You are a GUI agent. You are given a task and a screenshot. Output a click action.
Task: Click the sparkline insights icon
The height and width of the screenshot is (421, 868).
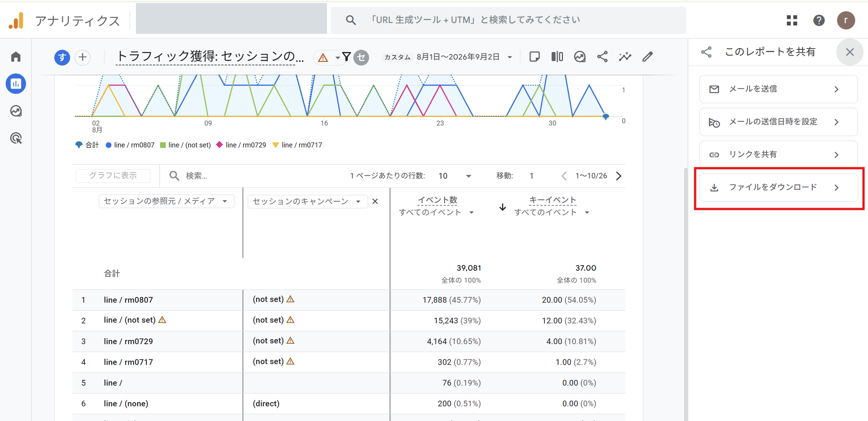625,57
